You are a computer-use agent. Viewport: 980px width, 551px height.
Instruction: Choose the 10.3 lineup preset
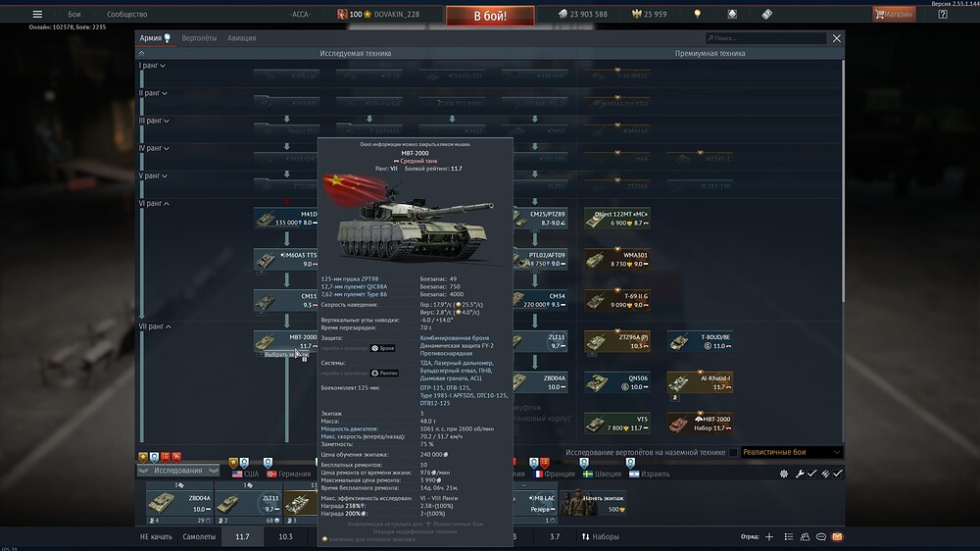pos(285,536)
